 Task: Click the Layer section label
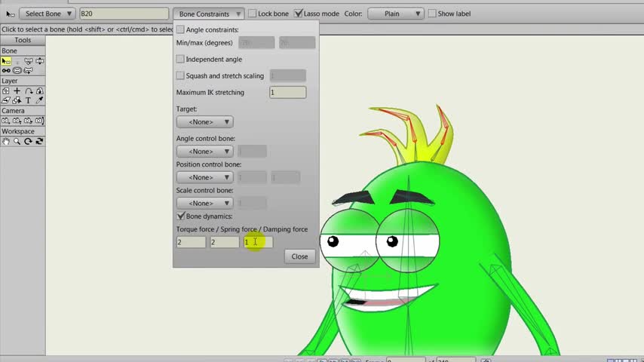coord(10,81)
